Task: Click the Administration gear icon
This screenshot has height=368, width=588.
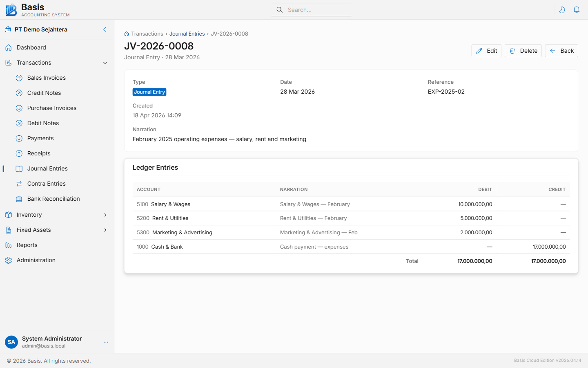Action: 8,260
